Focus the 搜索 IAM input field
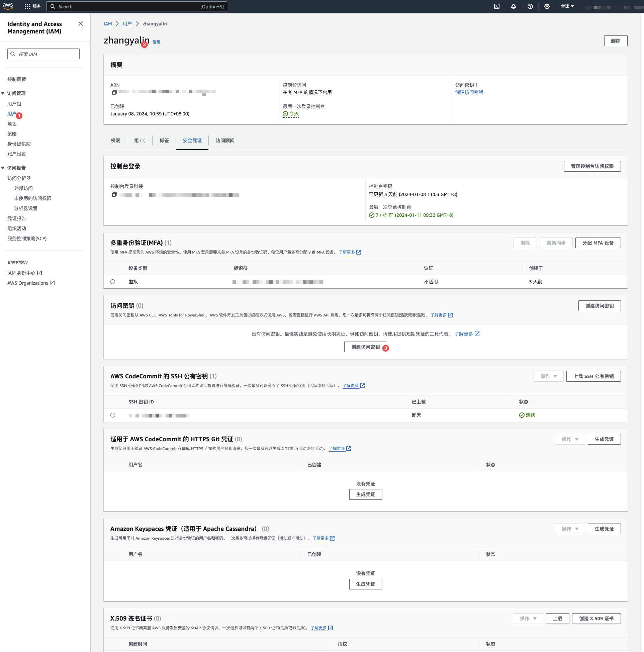Screen dimensions: 644x652 [x=43, y=54]
